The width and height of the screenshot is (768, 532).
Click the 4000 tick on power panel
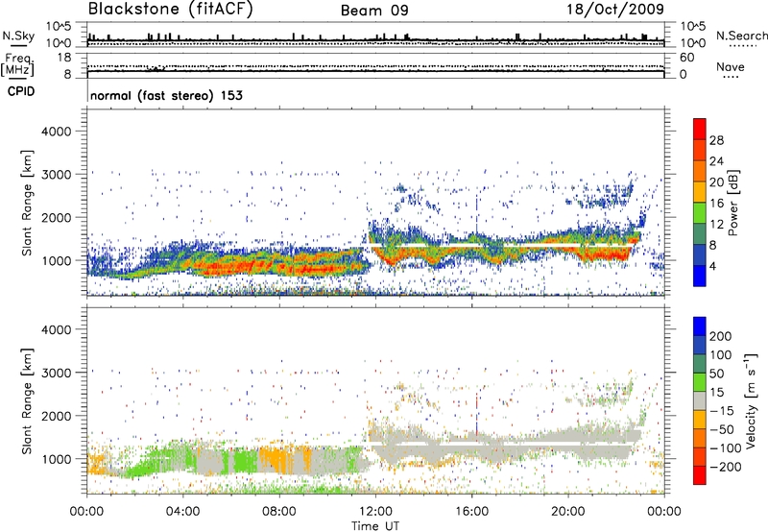point(56,132)
